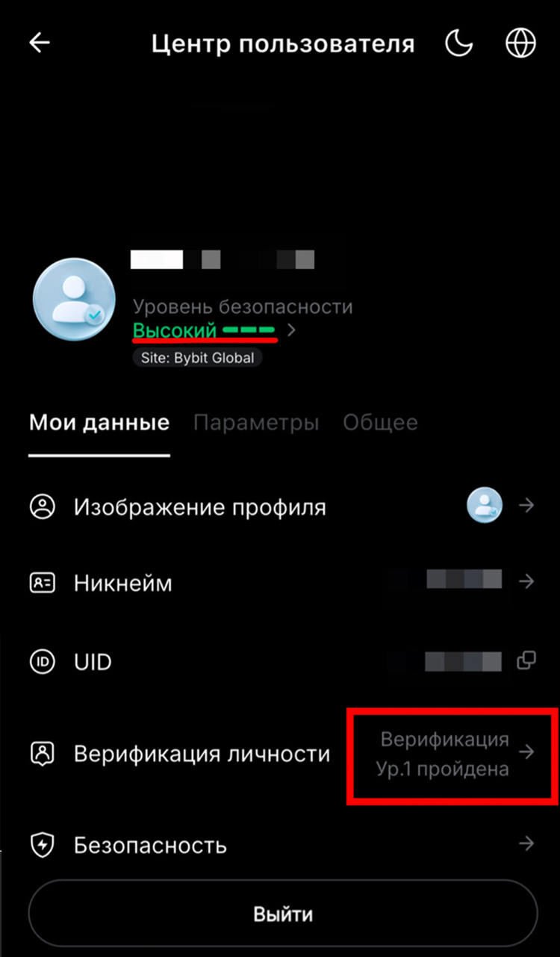The height and width of the screenshot is (957, 560).
Task: Tap the back arrow icon
Action: point(40,43)
